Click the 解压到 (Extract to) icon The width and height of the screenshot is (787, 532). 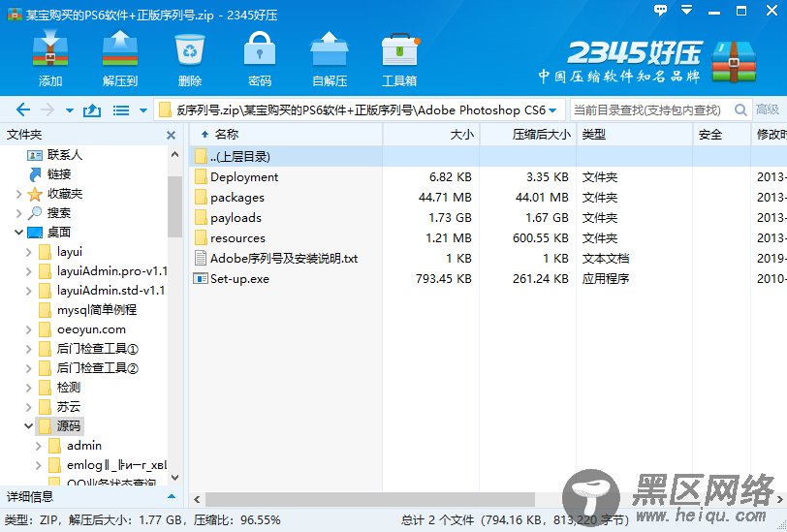click(x=120, y=48)
